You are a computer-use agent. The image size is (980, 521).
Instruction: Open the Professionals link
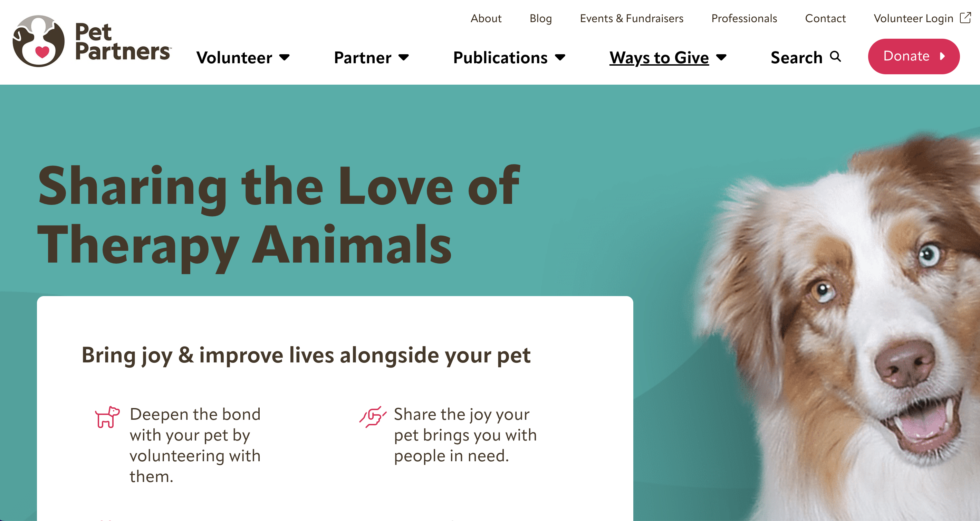(744, 18)
